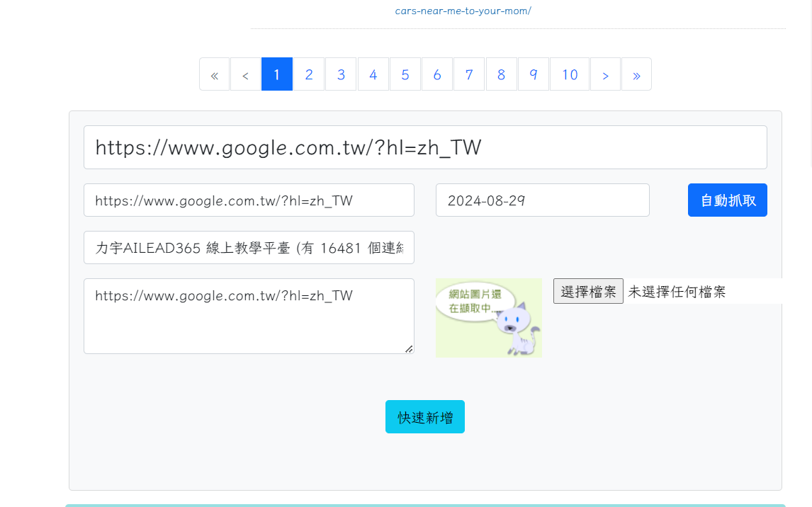Select page 1 in pagination

277,74
